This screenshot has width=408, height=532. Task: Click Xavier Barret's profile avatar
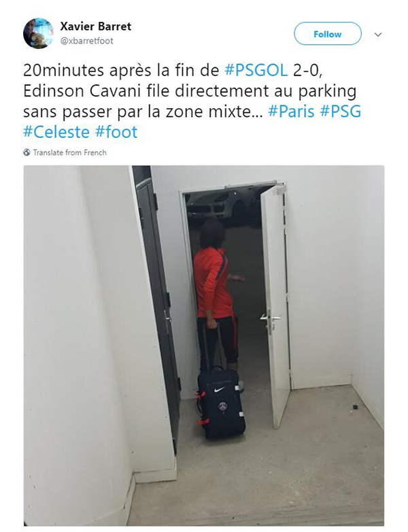[x=38, y=33]
